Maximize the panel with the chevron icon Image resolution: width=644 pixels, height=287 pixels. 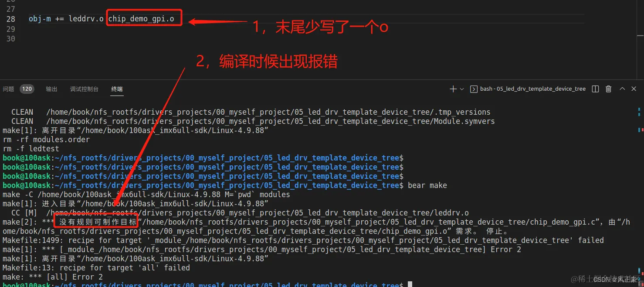click(622, 89)
